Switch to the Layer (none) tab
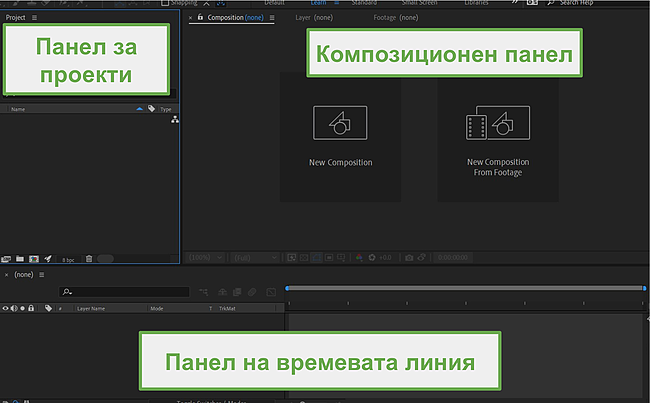650x403 pixels. coord(314,17)
